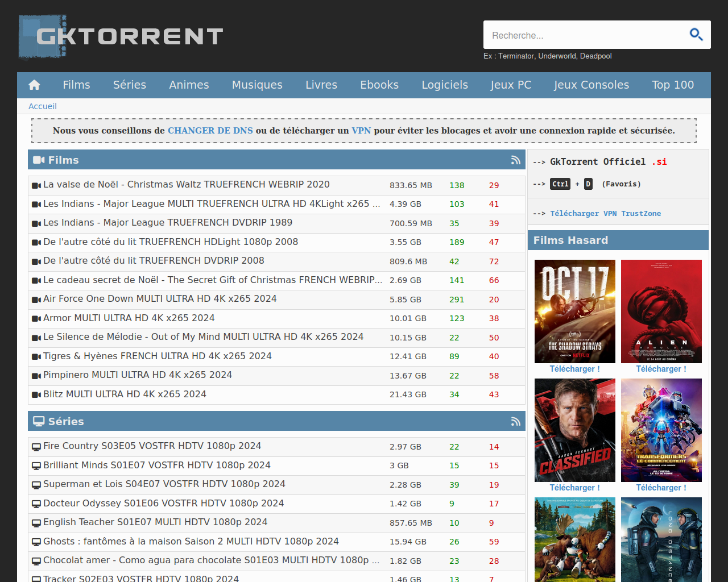This screenshot has width=728, height=582.
Task: Open Air Force One Down torrent
Action: tap(160, 299)
